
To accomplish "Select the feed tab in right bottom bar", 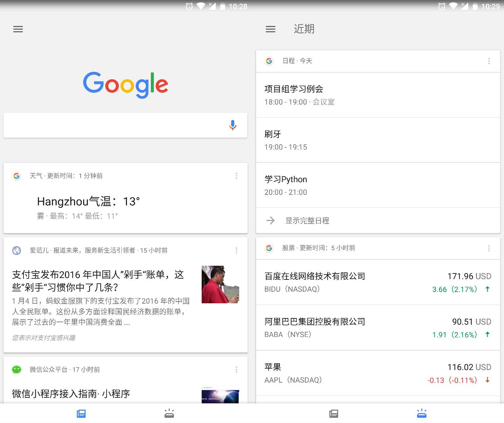I will click(x=334, y=414).
